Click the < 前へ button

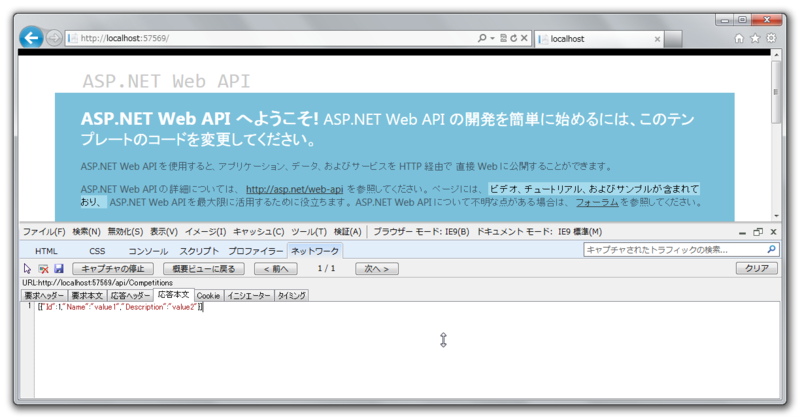(276, 269)
